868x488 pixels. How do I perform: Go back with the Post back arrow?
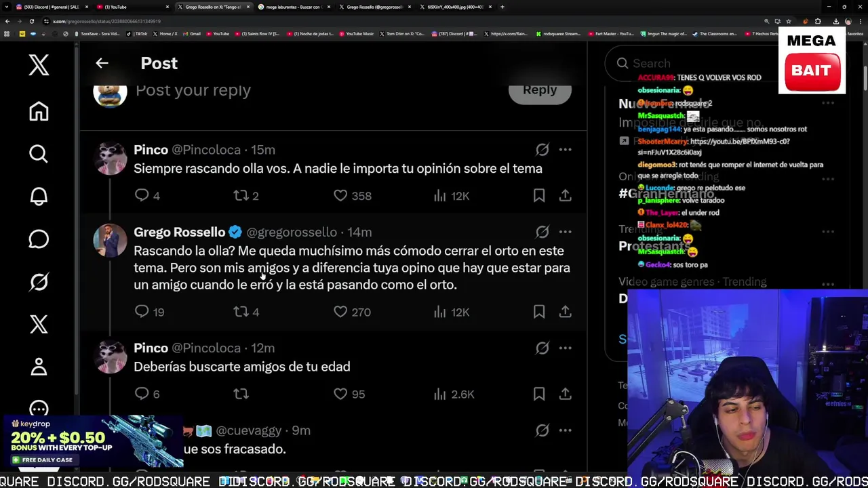tap(102, 63)
